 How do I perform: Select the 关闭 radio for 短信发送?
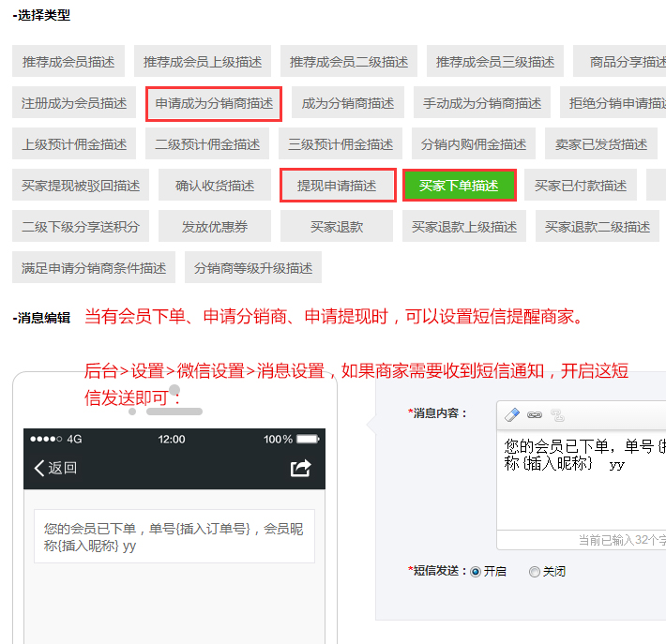535,571
